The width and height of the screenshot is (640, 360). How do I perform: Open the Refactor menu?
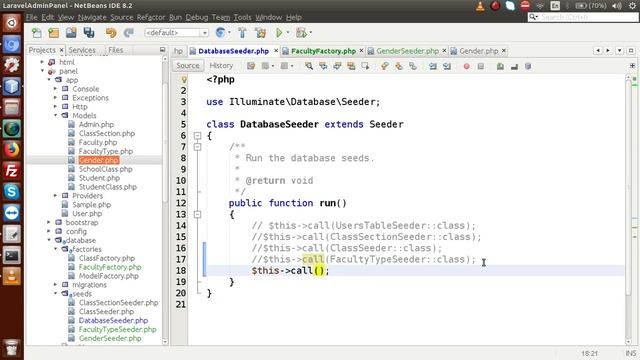pos(151,17)
